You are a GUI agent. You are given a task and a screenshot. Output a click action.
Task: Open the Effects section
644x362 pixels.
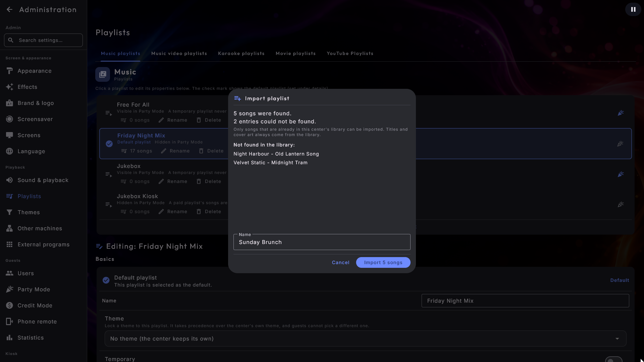(x=44, y=87)
